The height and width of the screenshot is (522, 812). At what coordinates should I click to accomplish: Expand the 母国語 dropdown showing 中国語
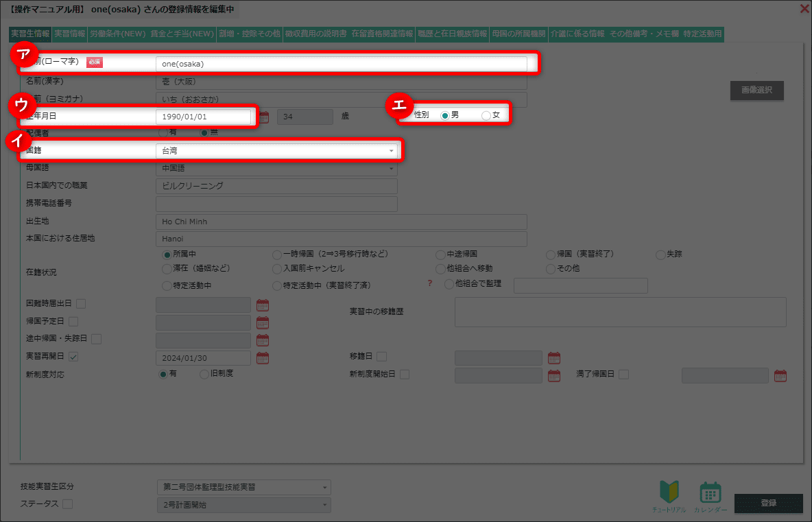tap(276, 168)
